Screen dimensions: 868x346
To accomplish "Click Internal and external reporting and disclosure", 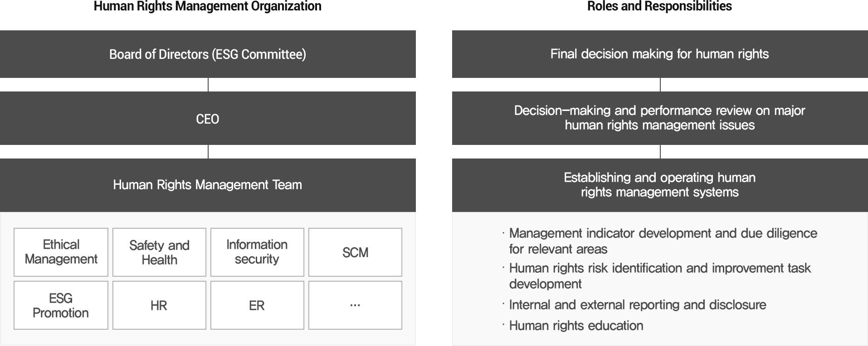I will pos(637,305).
